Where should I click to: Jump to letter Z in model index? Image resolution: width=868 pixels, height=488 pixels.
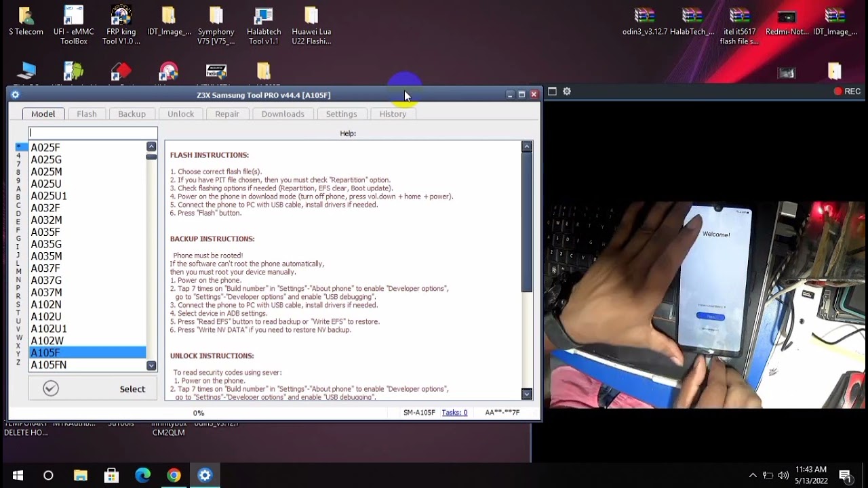[18, 363]
